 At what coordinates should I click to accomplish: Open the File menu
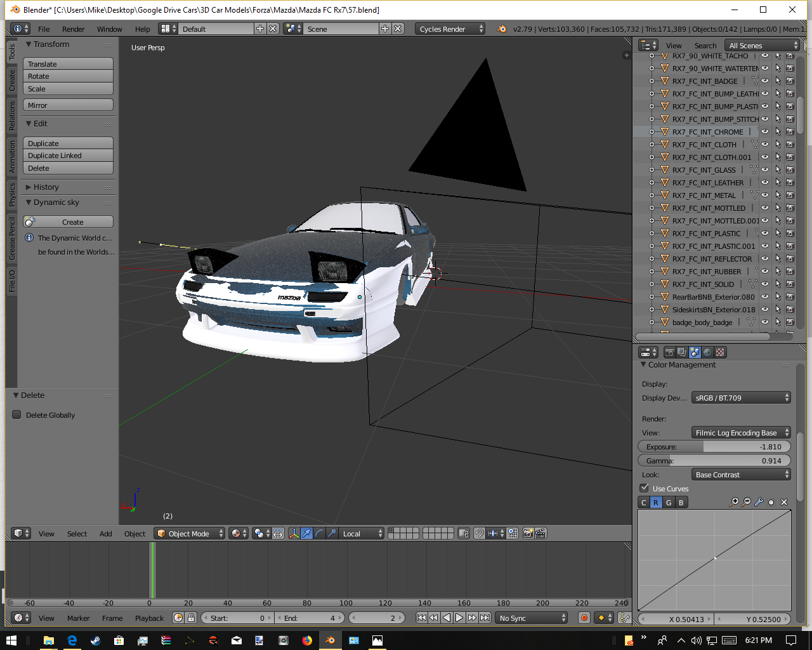(44, 29)
